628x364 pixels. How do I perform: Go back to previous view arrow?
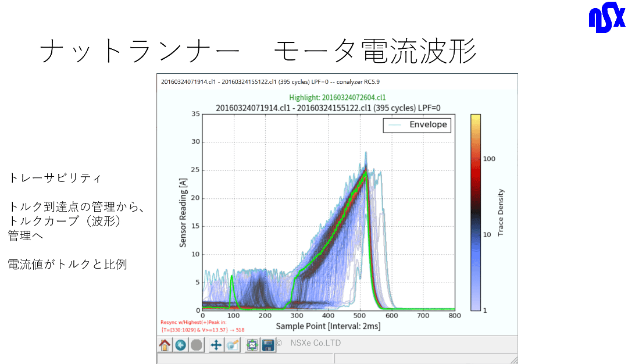coord(181,345)
